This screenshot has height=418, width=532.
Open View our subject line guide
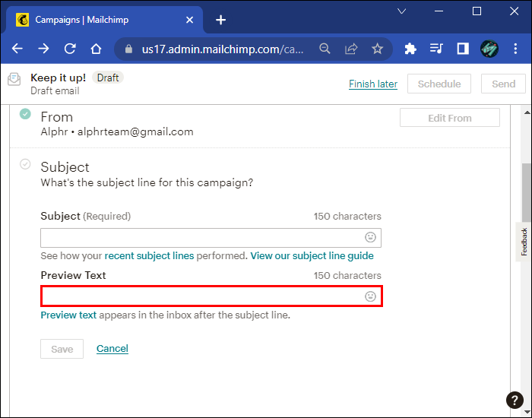pos(312,255)
